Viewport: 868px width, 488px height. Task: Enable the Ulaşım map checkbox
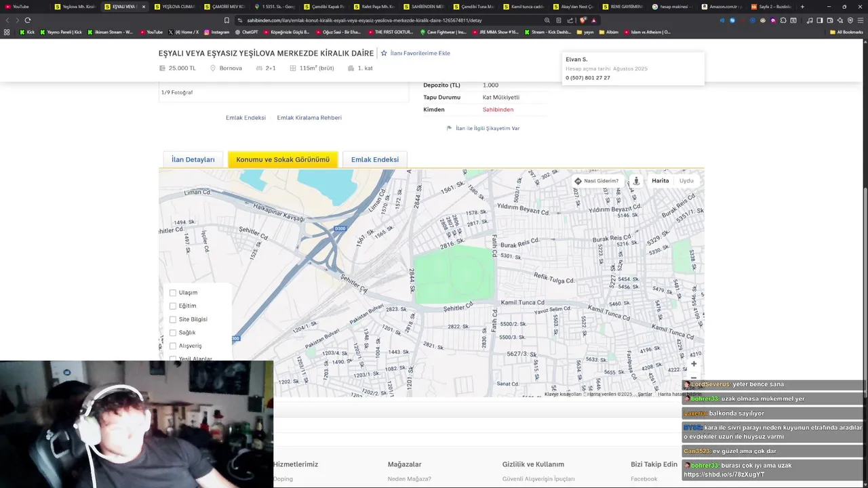click(173, 293)
